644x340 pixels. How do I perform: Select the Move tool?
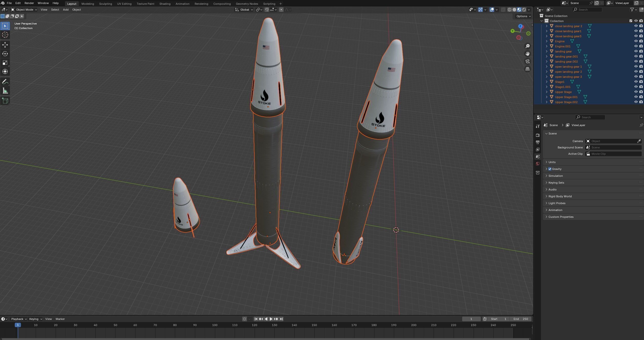pyautogui.click(x=5, y=45)
